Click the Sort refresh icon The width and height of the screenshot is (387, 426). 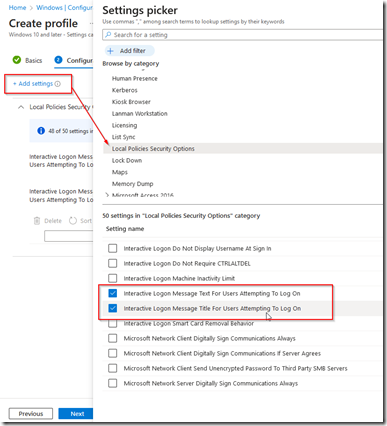point(73,221)
